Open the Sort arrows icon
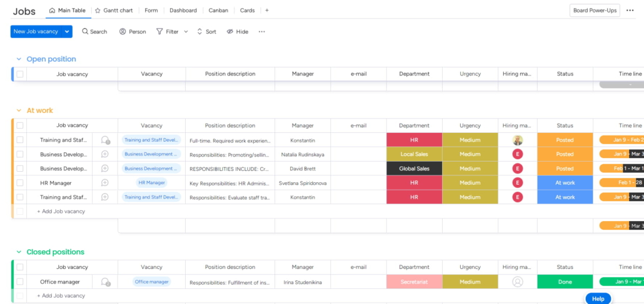 [199, 32]
